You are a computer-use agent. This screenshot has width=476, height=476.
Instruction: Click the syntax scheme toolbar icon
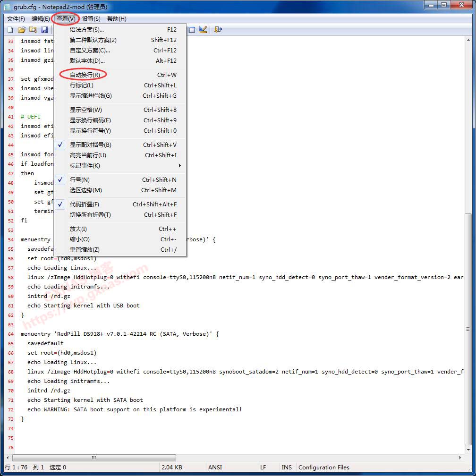coord(192,30)
